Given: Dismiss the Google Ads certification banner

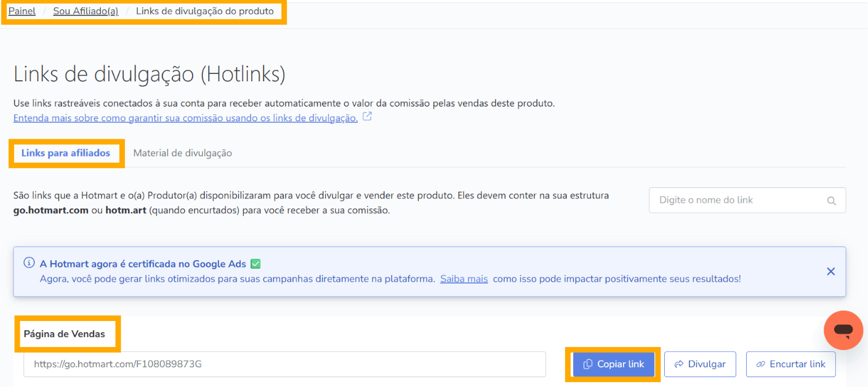Looking at the screenshot, I should [830, 271].
